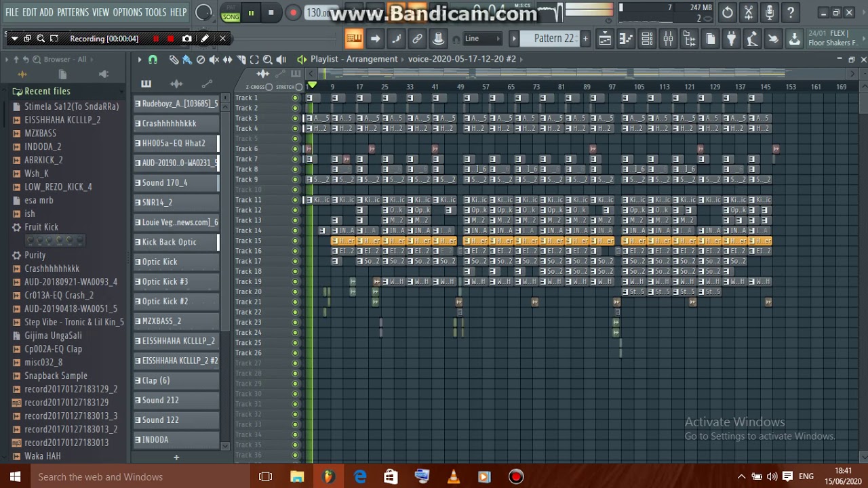Select the Slip tool in playlist toolbar
Screen dimensions: 868x488
click(x=228, y=60)
